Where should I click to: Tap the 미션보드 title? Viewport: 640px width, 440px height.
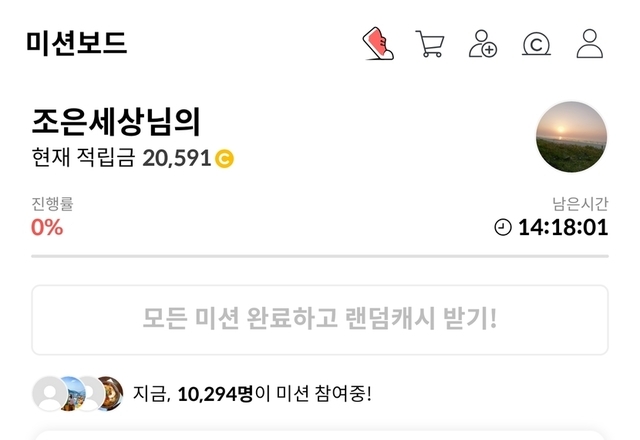[77, 43]
